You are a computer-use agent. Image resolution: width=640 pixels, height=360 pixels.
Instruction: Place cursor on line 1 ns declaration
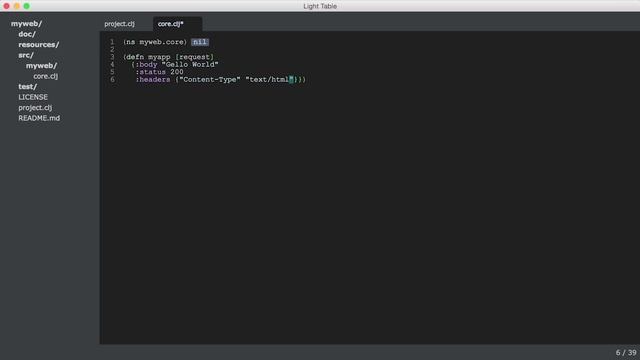click(155, 42)
